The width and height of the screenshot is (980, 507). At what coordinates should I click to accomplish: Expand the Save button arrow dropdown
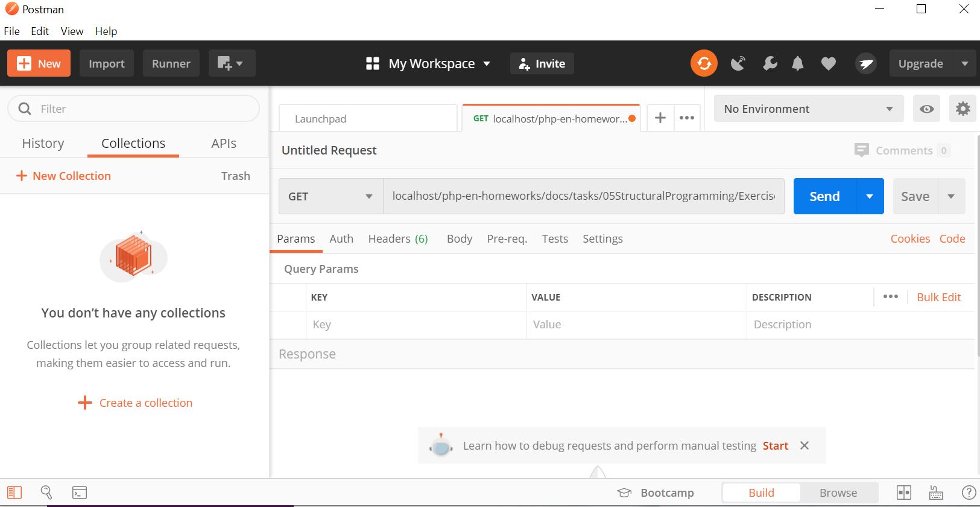pos(951,196)
